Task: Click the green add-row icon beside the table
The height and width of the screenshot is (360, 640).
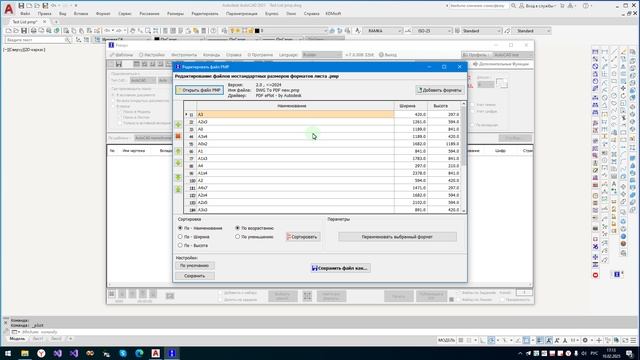Action: [x=178, y=124]
